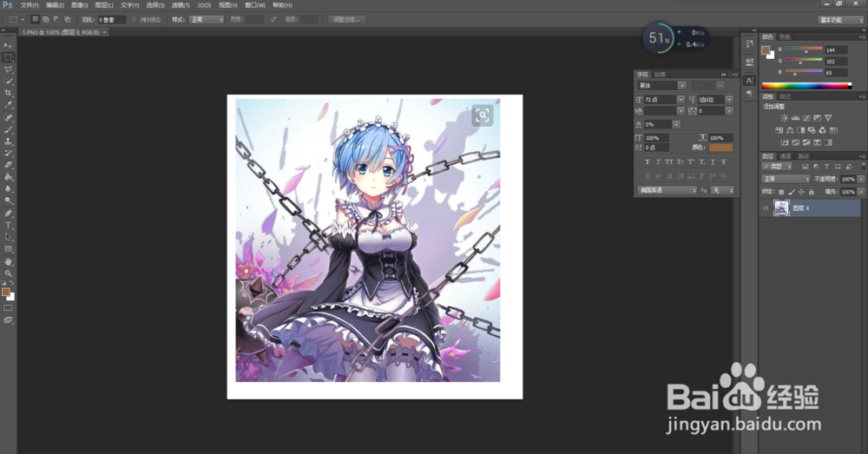Image resolution: width=868 pixels, height=454 pixels.
Task: Open the 黑体 font family dropdown
Action: 682,86
